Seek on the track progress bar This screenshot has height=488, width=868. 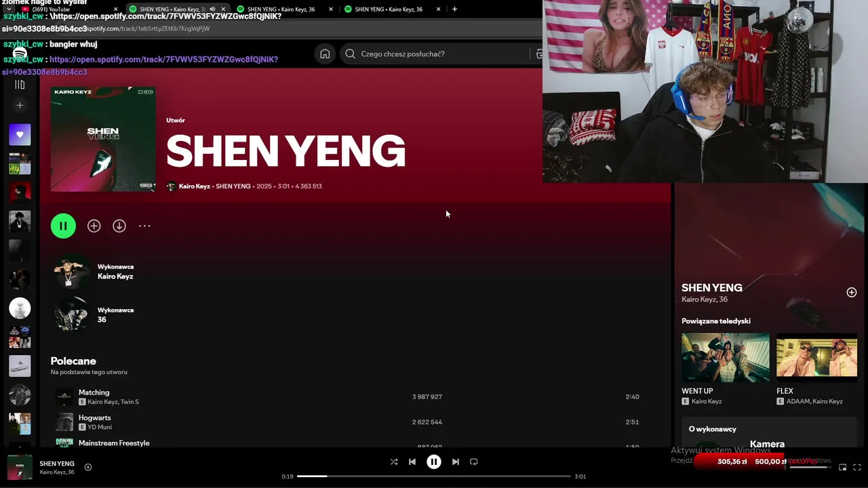434,476
